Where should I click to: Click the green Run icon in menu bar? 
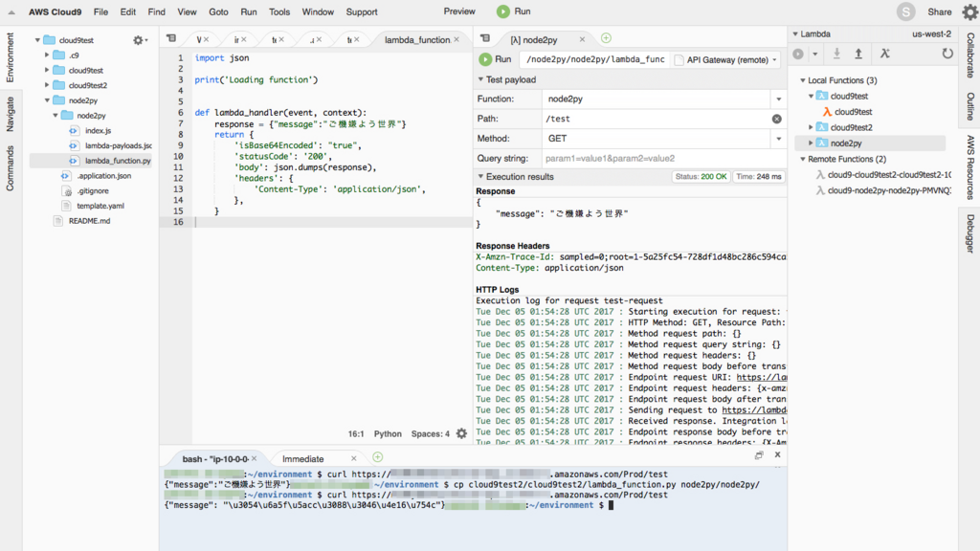click(503, 11)
